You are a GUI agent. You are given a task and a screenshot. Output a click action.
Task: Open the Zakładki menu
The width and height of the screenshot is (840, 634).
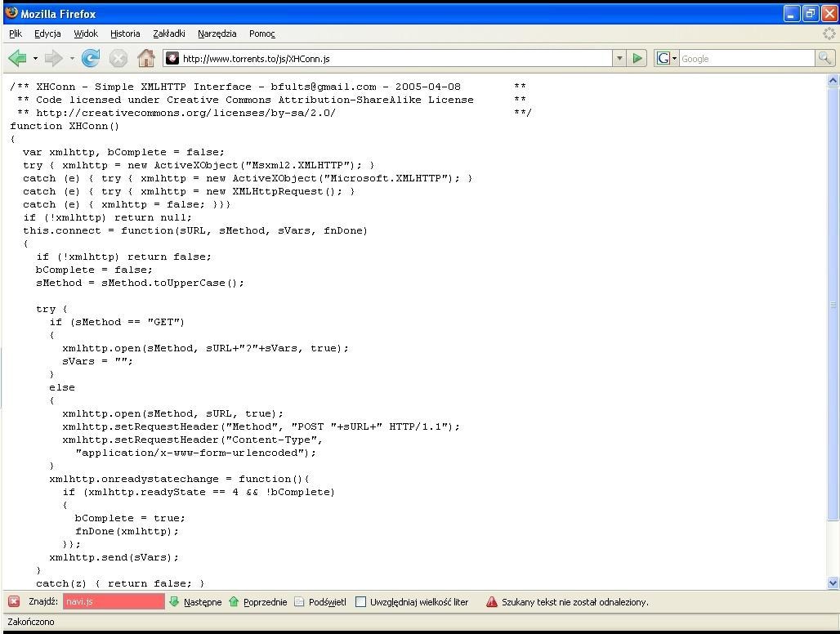click(168, 33)
